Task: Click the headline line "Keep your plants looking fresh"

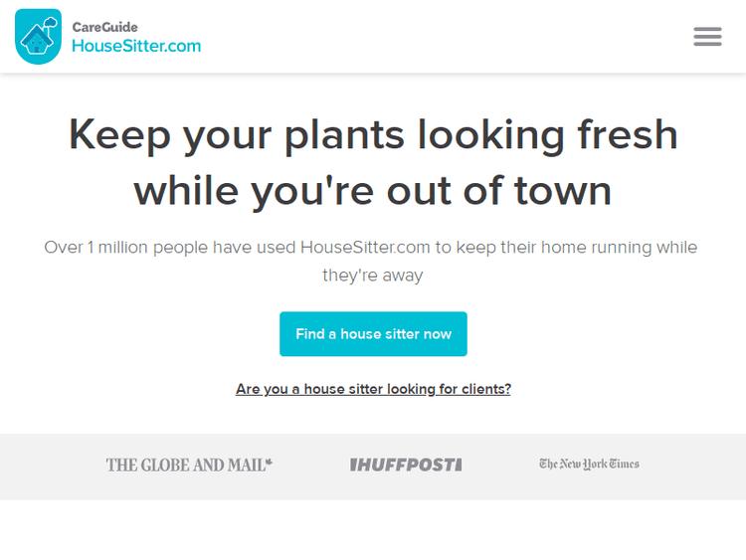Action: coord(373,134)
